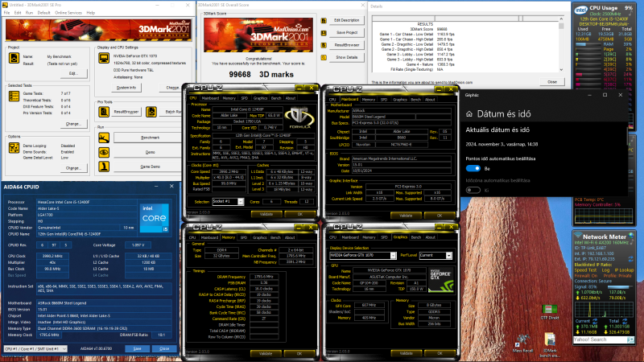
Task: Toggle the automatic time zone switch (Időzóna)
Action: pos(473,190)
